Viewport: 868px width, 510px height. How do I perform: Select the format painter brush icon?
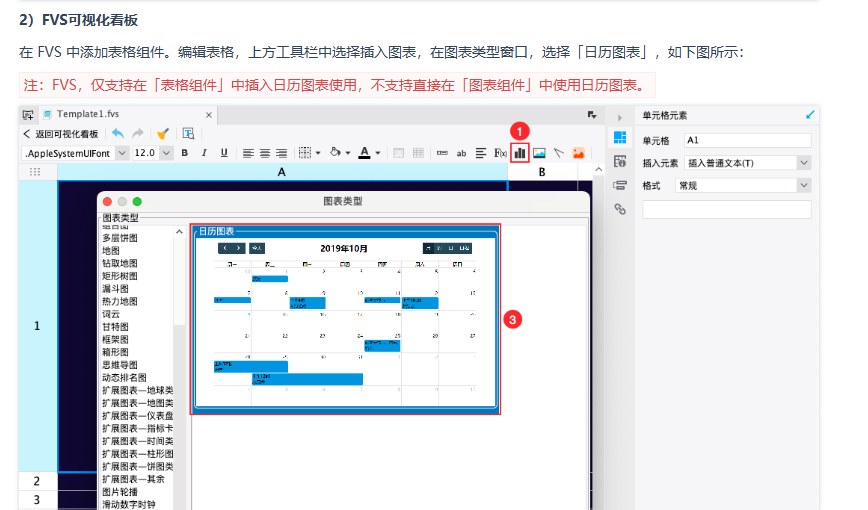tap(163, 133)
